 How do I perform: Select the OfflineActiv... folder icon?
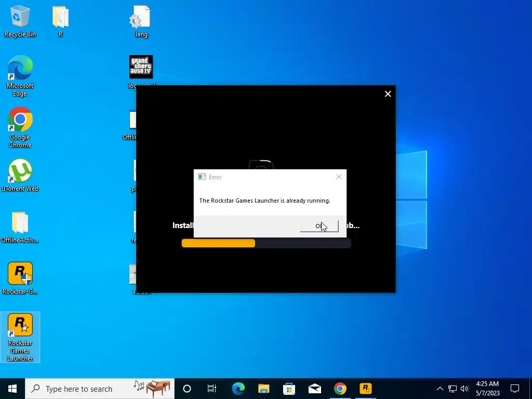click(20, 228)
